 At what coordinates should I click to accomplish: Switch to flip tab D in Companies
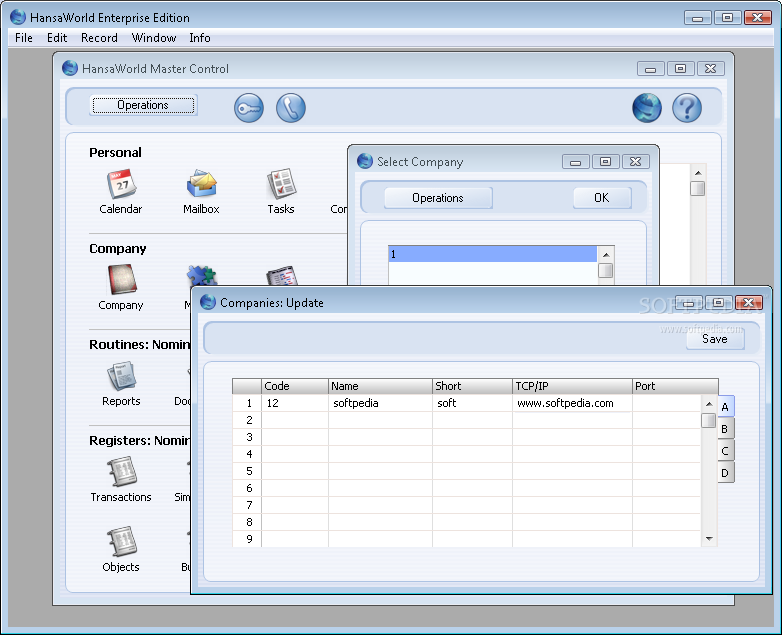725,473
